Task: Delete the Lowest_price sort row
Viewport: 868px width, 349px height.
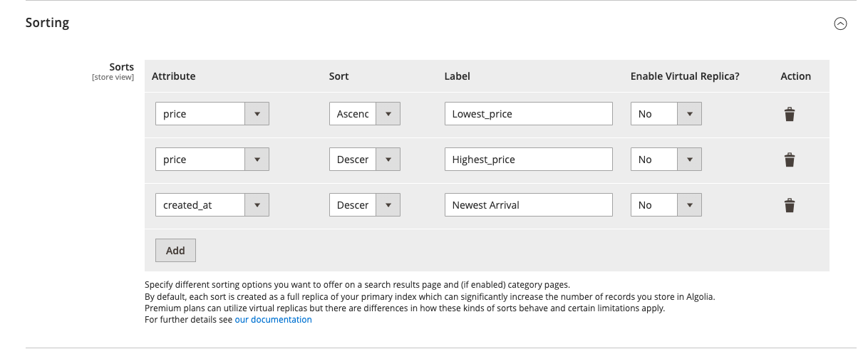Action: coord(790,114)
